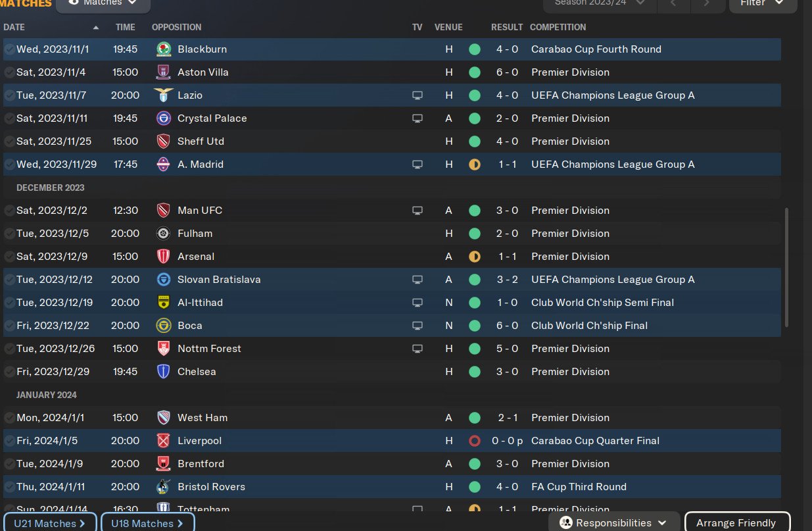This screenshot has width=812, height=531.
Task: Sort by the Competition column header
Action: (558, 28)
